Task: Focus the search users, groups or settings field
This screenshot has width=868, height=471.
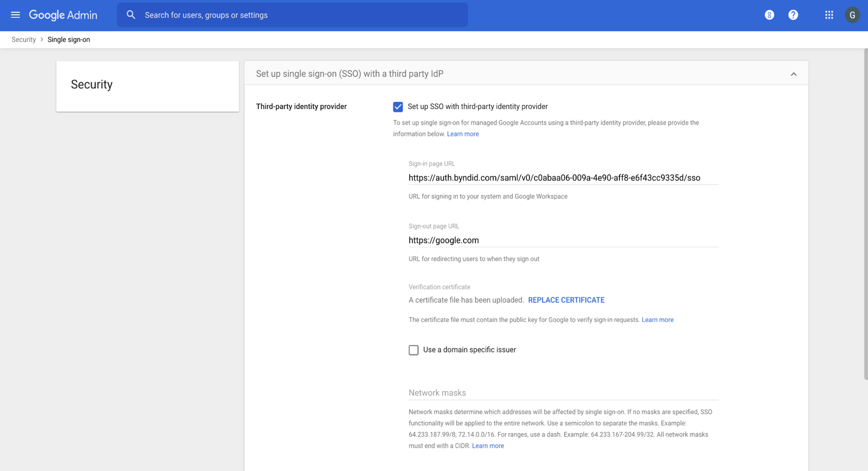Action: (292, 15)
